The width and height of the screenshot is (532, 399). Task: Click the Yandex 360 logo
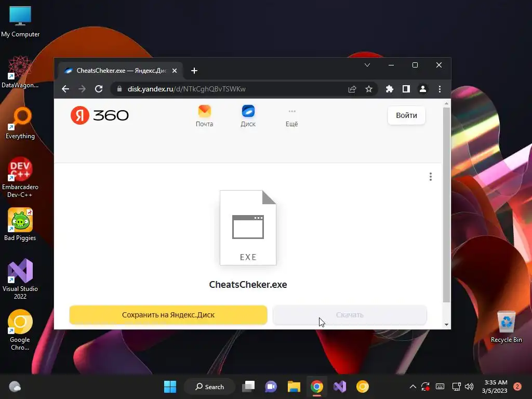pyautogui.click(x=99, y=115)
